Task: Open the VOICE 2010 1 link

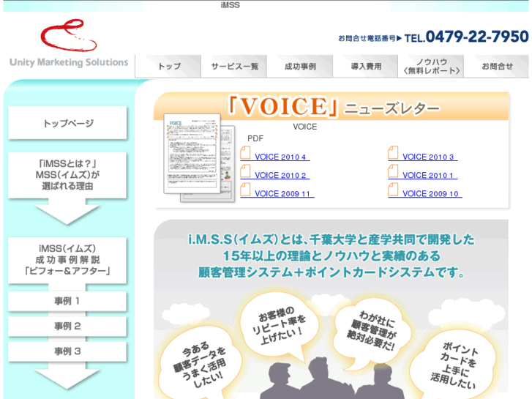Action: [428, 175]
